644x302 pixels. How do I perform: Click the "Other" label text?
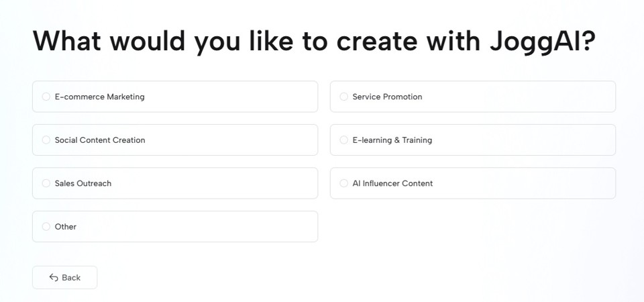(66, 227)
